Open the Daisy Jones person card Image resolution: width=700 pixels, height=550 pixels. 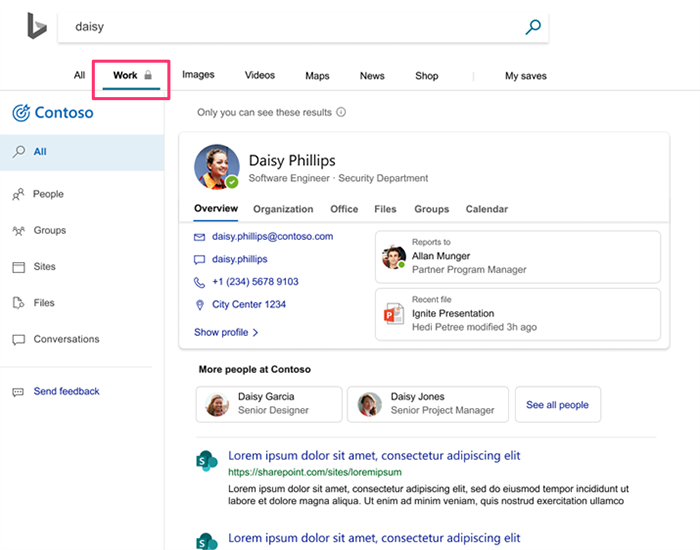tap(428, 404)
